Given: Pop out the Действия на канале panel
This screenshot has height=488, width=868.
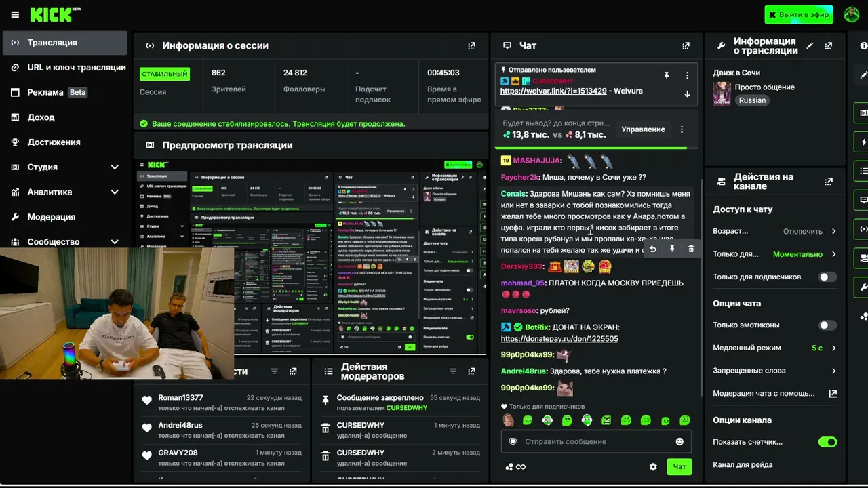Looking at the screenshot, I should click(829, 181).
